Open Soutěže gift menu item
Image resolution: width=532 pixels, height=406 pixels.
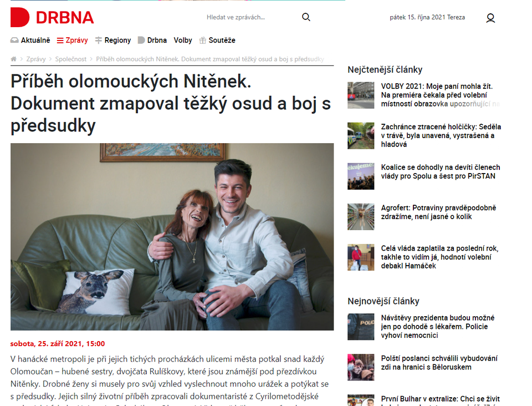point(217,40)
